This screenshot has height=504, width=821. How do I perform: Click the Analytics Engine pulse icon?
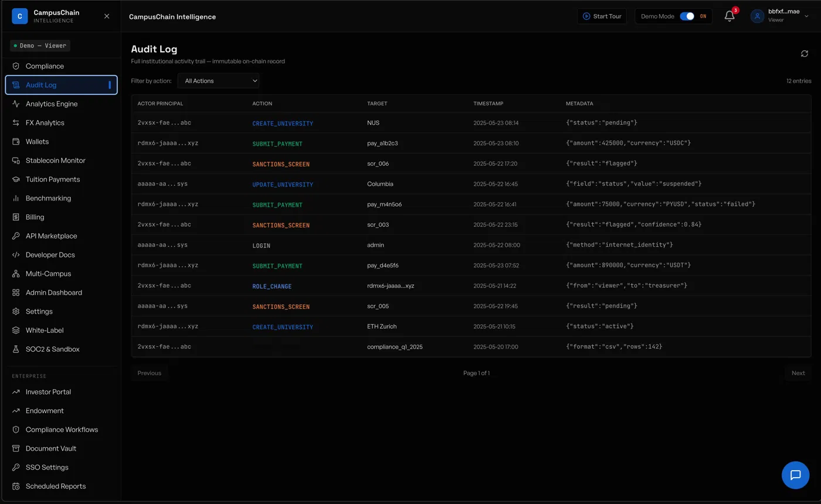point(16,104)
